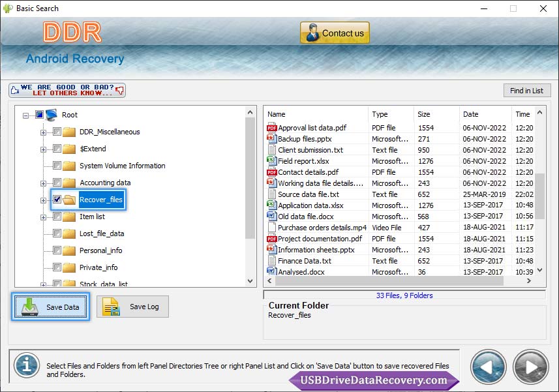
Task: Check the $Extend folder checkbox
Action: (57, 148)
